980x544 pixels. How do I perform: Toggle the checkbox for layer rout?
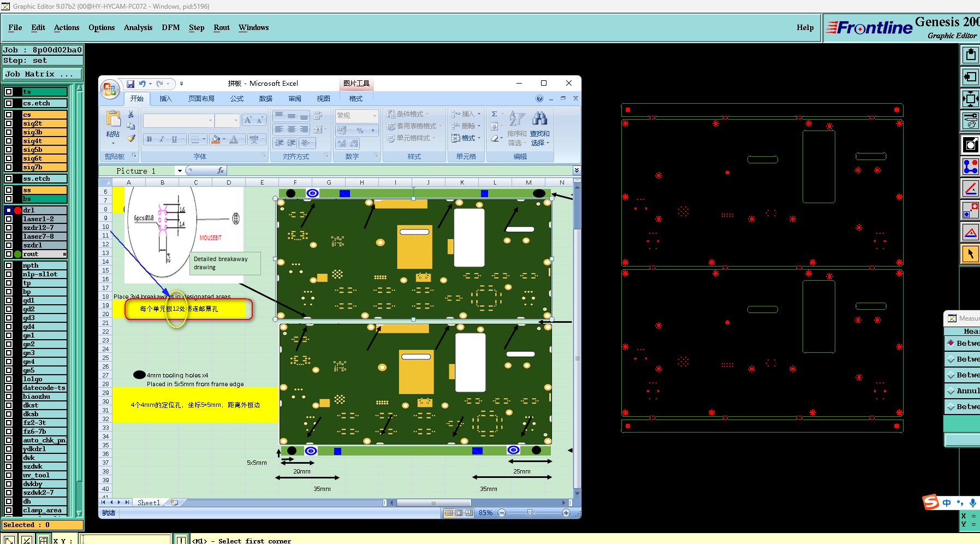point(9,254)
